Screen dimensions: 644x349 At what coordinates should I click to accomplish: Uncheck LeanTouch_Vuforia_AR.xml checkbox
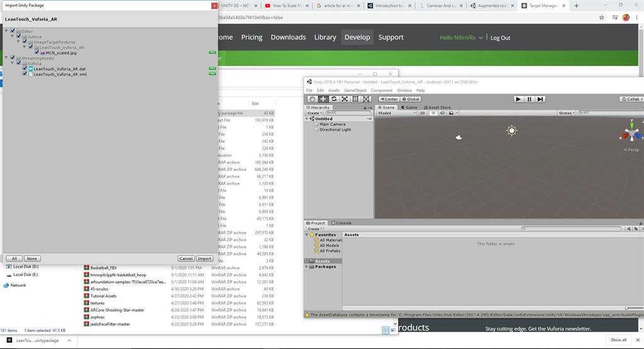(25, 74)
